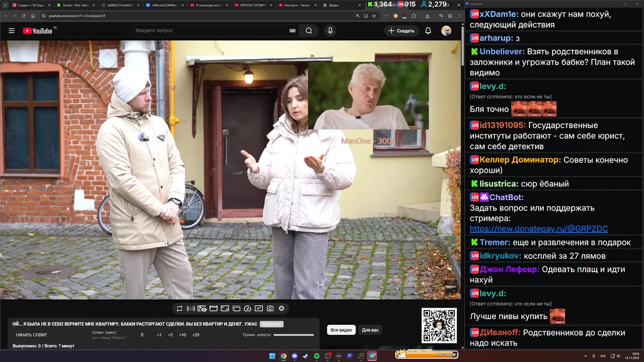Select the Для вас filter chip
Image resolution: width=644 pixels, height=362 pixels.
click(370, 330)
